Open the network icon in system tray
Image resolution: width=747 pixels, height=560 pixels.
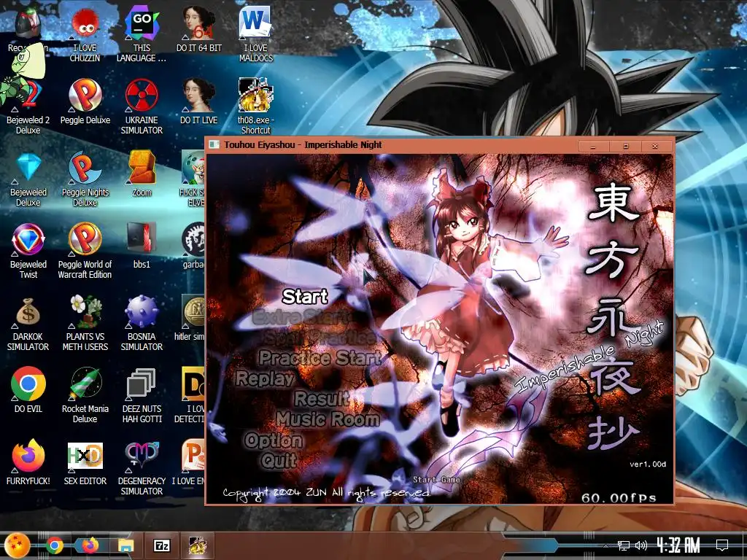623,545
